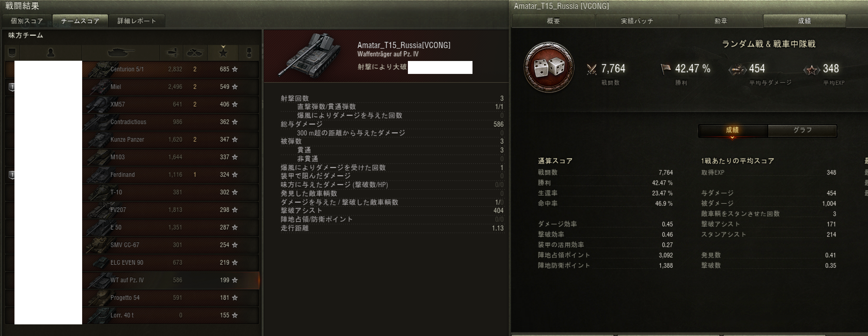Sort by destroyed vehicles icon column
The image size is (868, 336).
tap(195, 52)
